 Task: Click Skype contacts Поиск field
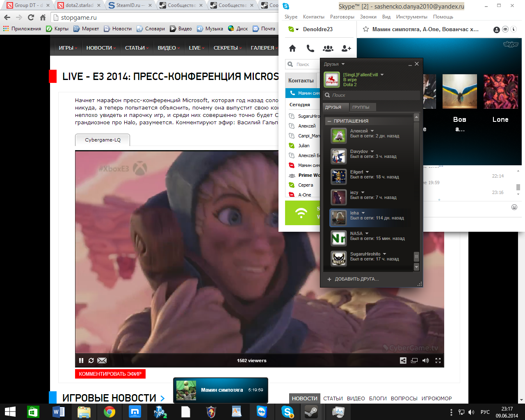303,64
